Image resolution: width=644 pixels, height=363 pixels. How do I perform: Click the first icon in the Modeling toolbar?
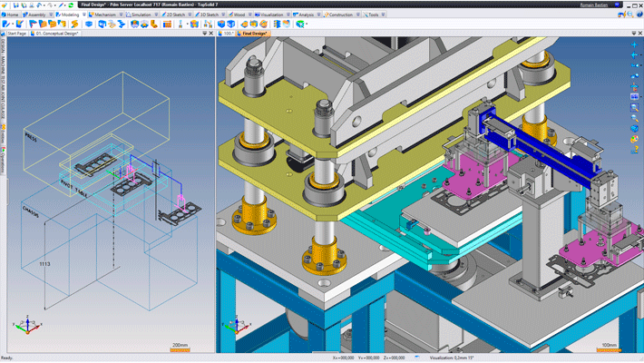click(6, 25)
